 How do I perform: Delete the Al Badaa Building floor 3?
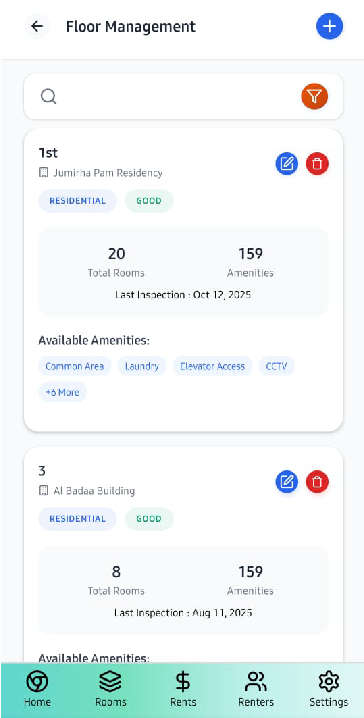pyautogui.click(x=317, y=482)
